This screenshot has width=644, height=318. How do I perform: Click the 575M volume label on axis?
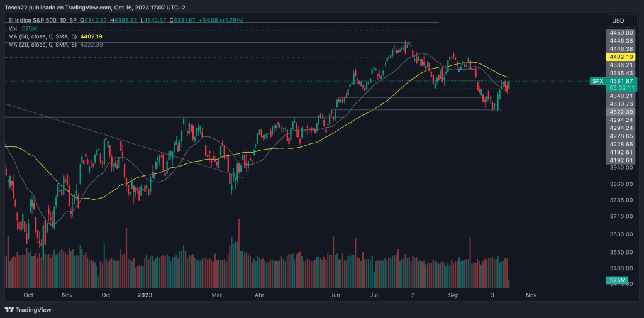[x=618, y=280]
